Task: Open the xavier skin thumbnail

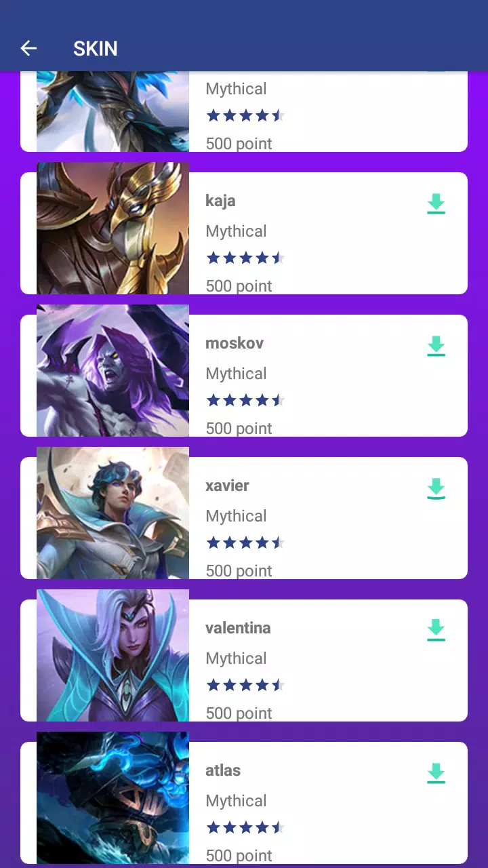Action: click(113, 513)
